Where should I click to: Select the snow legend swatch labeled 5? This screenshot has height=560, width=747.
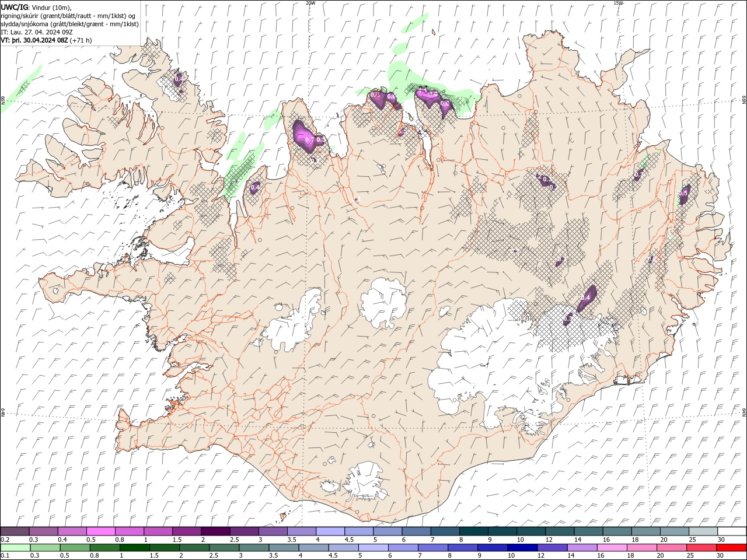point(387,531)
